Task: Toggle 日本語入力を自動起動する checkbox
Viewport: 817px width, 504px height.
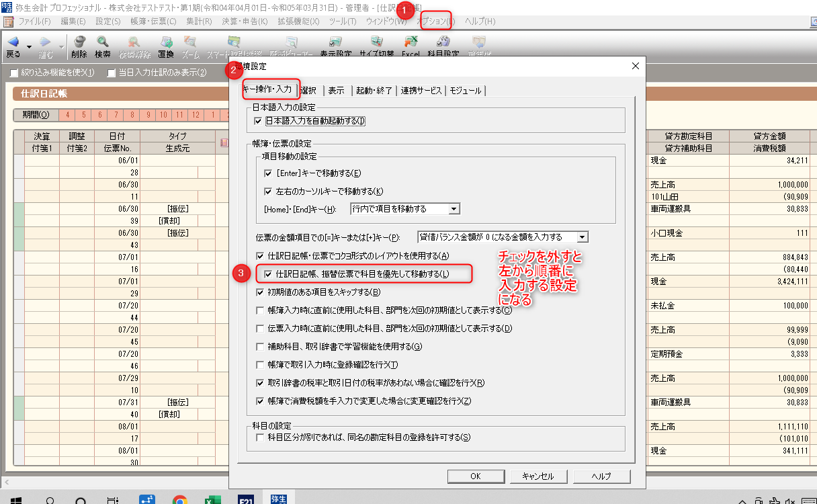Action: (259, 121)
